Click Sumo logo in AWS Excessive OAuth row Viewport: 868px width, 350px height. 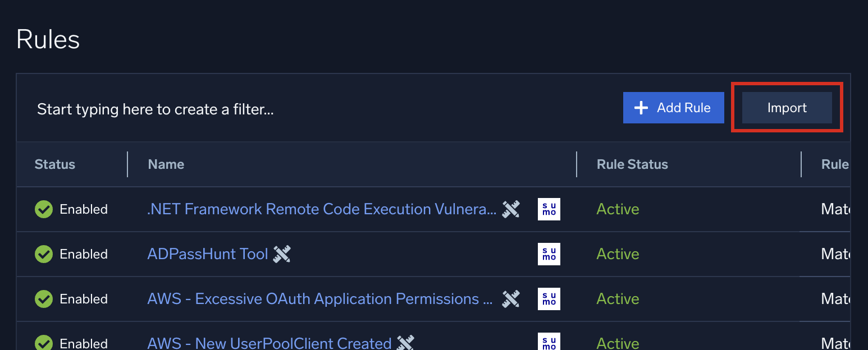coord(549,299)
